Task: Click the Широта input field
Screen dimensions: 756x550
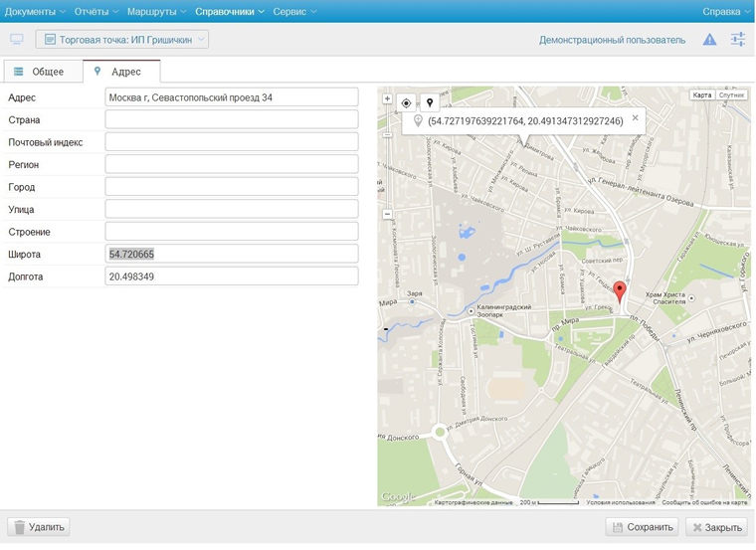Action: (232, 254)
